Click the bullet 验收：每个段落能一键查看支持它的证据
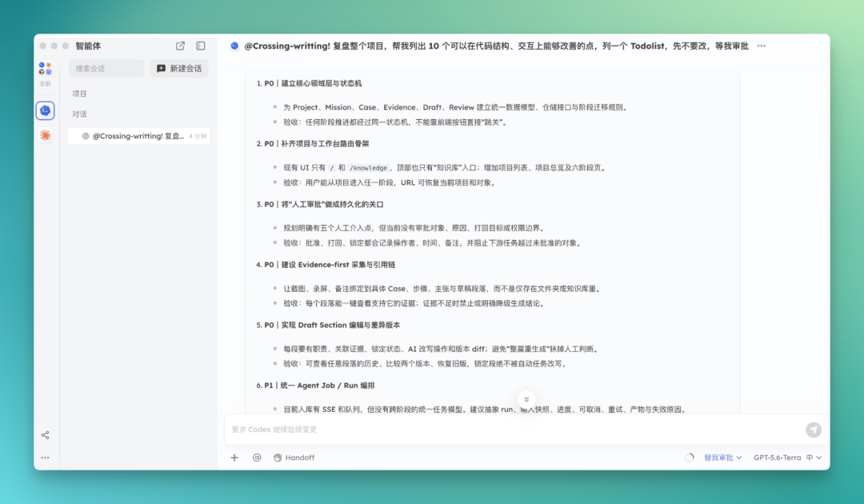Image resolution: width=864 pixels, height=504 pixels. pos(414,303)
